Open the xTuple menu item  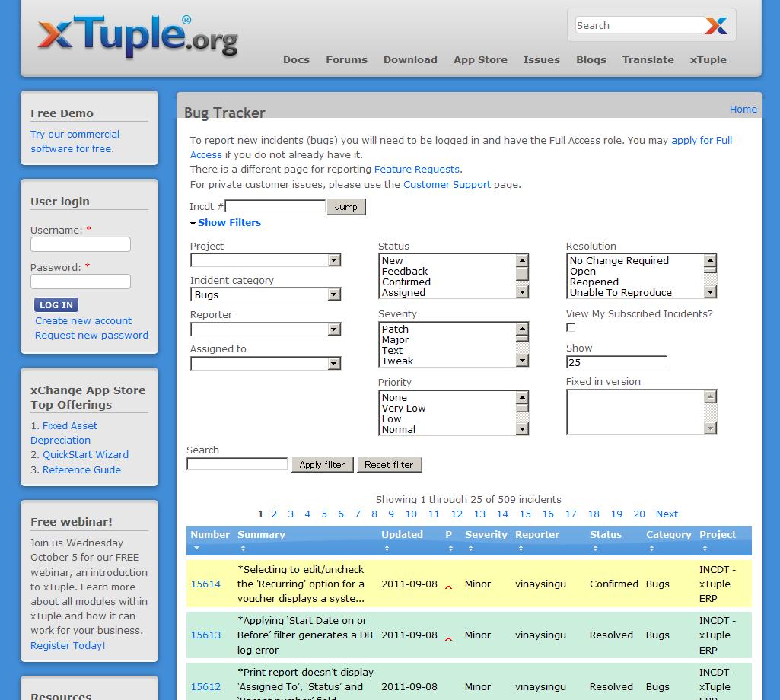(708, 59)
